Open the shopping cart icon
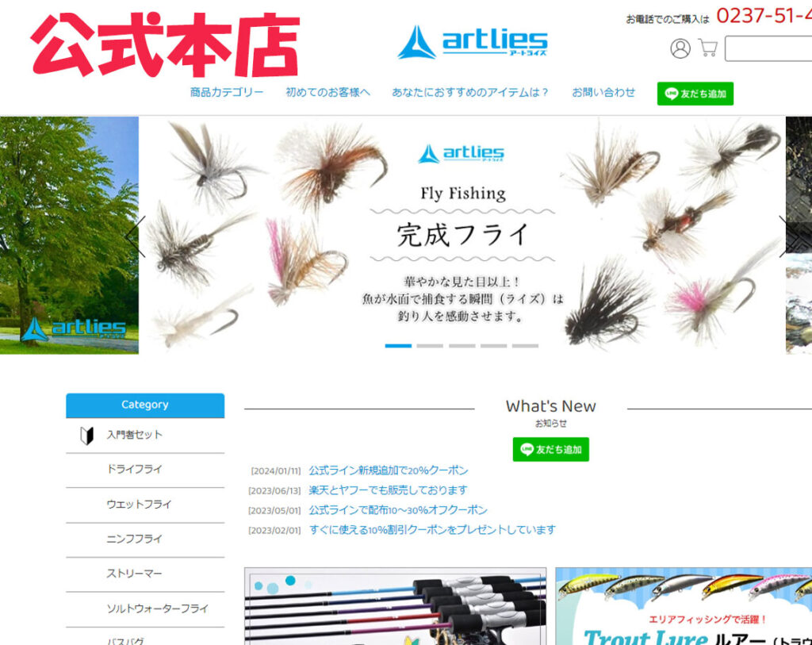The image size is (812, 645). 707,48
